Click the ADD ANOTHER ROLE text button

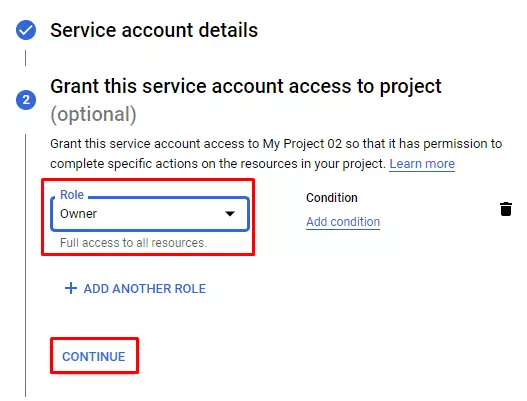coord(135,289)
